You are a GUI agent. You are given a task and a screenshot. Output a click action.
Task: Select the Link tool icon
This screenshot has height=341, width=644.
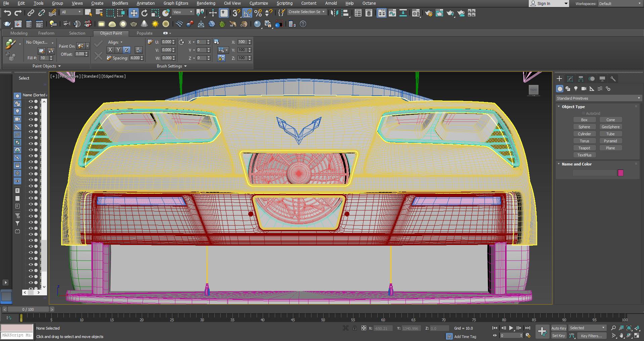[x=31, y=13]
